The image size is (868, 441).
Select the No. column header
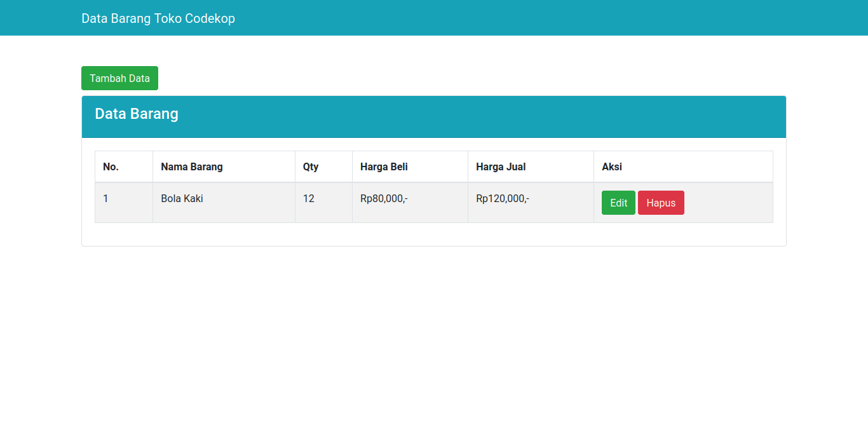click(111, 166)
